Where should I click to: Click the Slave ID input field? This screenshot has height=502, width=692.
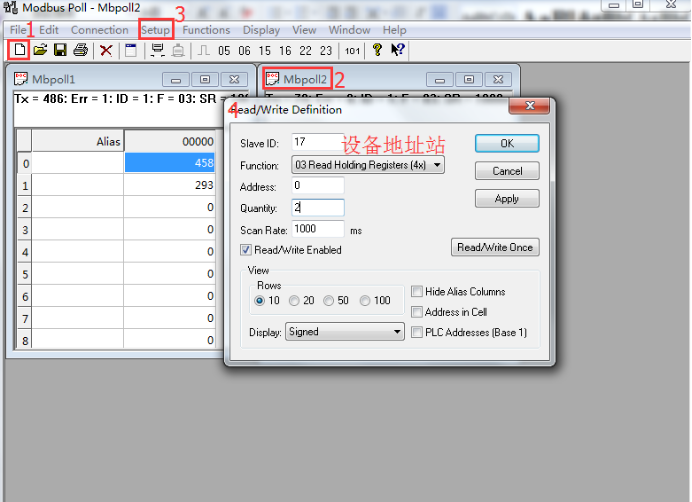[x=317, y=143]
